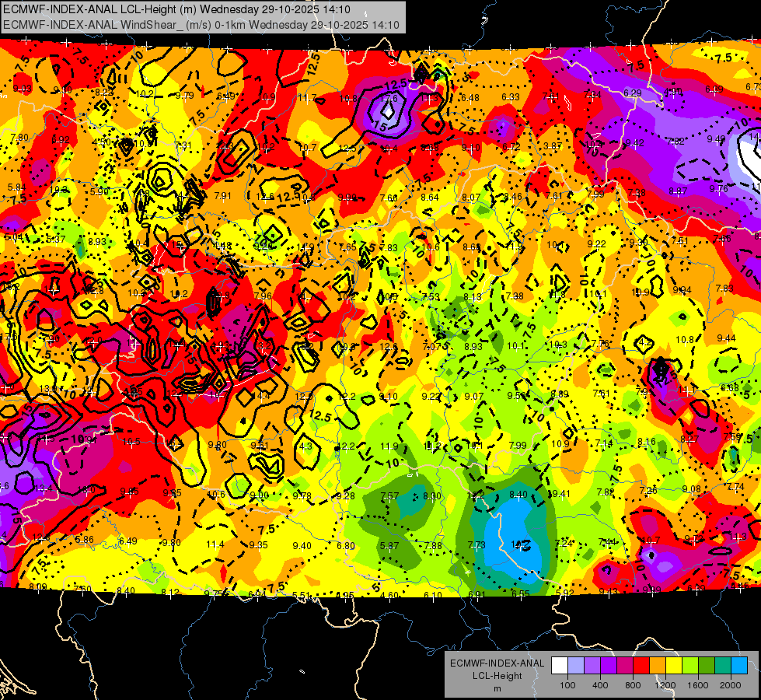Click the legend label '100'
This screenshot has width=761, height=700.
tap(567, 685)
